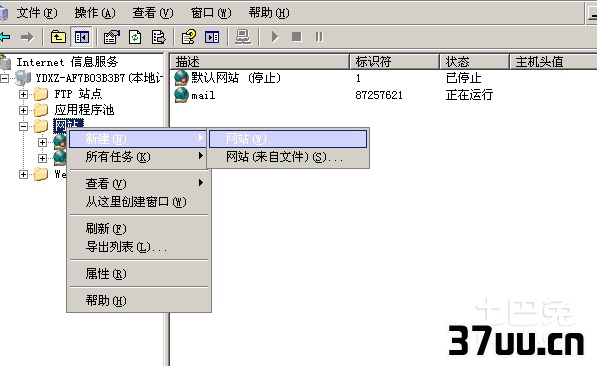This screenshot has height=366, width=597.
Task: Select 网站(W)... in submenu
Action: point(288,139)
